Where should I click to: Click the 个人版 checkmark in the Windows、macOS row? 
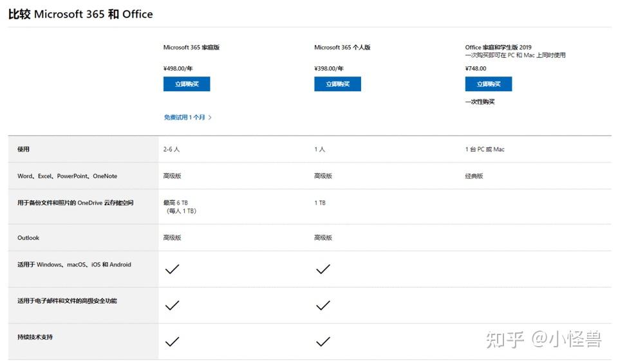tap(323, 269)
